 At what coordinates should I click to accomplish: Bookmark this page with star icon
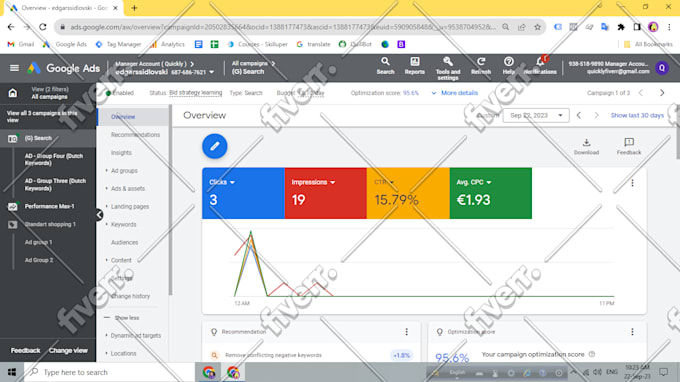[538, 27]
